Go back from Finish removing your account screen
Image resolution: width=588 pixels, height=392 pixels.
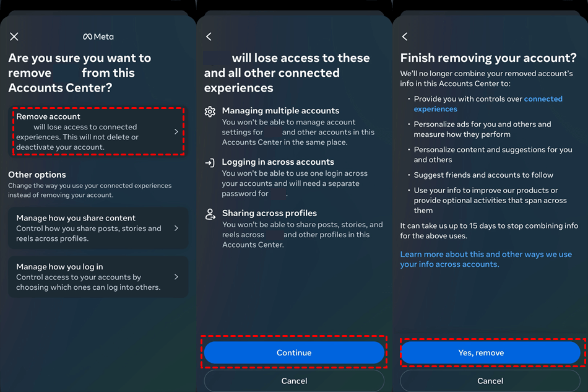pos(405,37)
